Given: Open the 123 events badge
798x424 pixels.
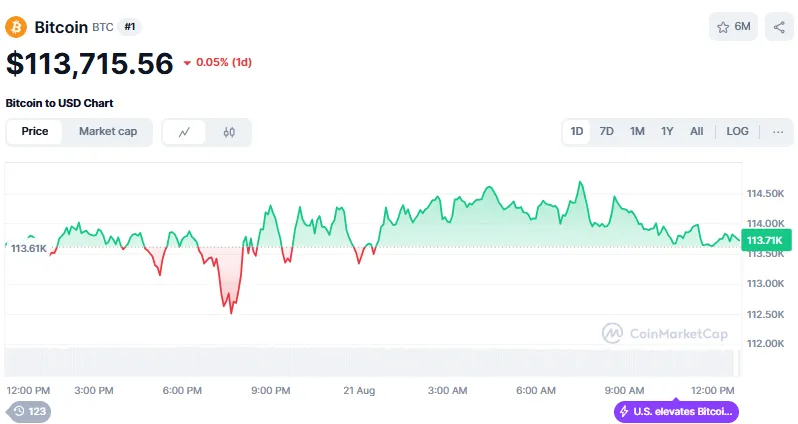Looking at the screenshot, I should 30,411.
